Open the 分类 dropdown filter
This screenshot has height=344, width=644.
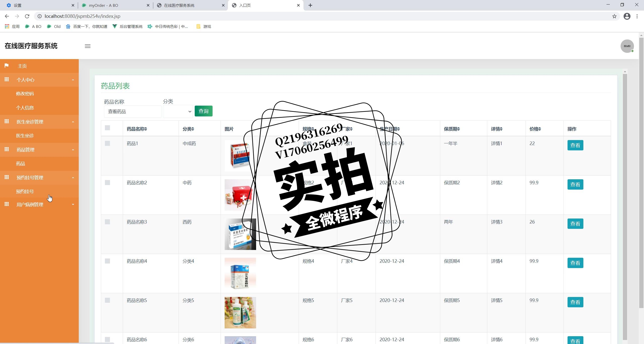pyautogui.click(x=178, y=111)
